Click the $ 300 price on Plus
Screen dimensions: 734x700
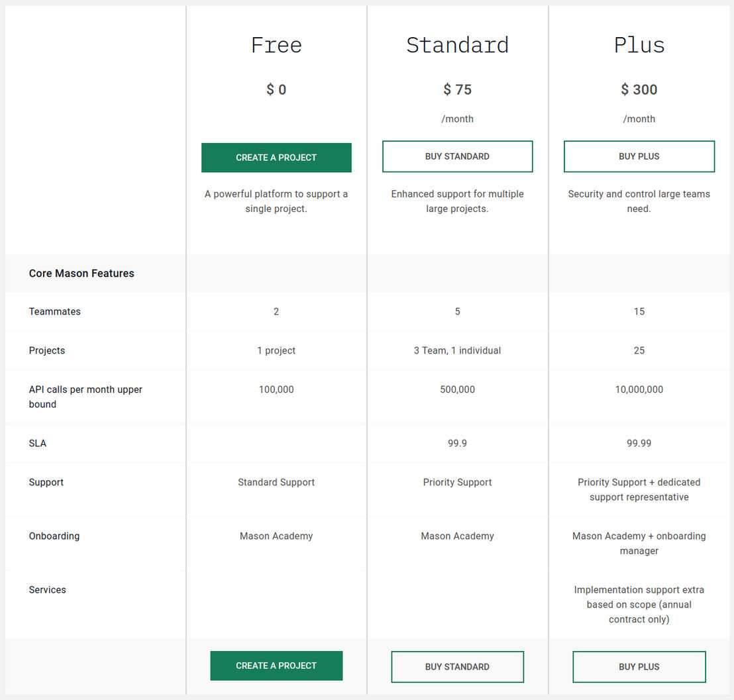click(x=639, y=89)
